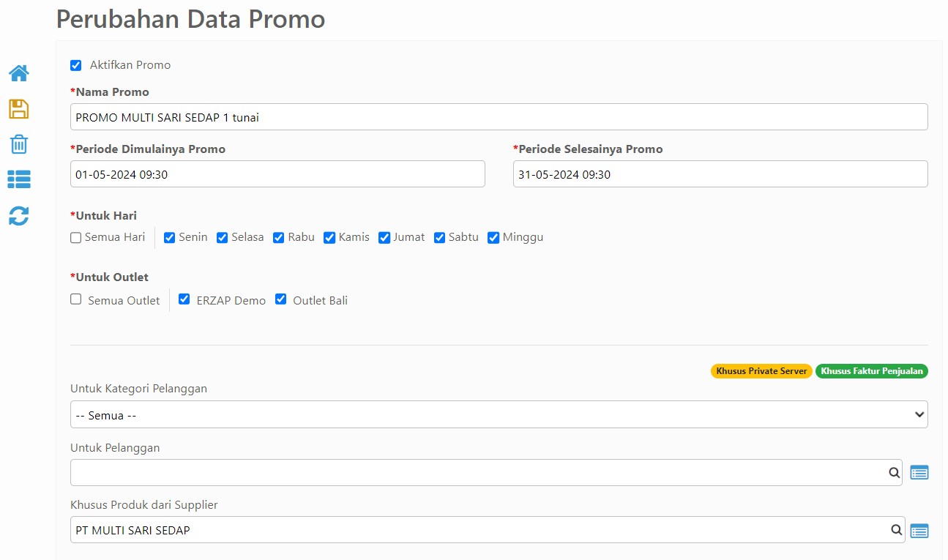This screenshot has height=560, width=948.
Task: Click search magnifier in Untuk Pelanggan field
Action: [895, 473]
